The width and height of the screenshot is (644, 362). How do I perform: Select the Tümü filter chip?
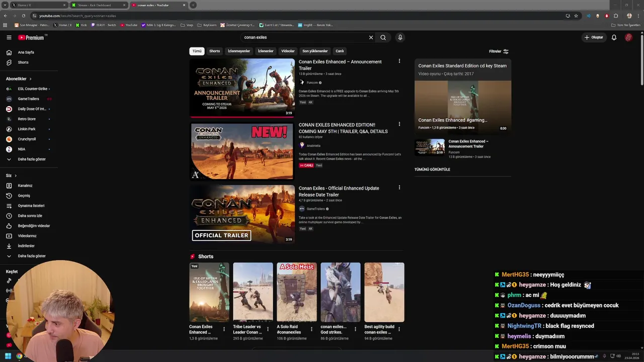pos(197,51)
